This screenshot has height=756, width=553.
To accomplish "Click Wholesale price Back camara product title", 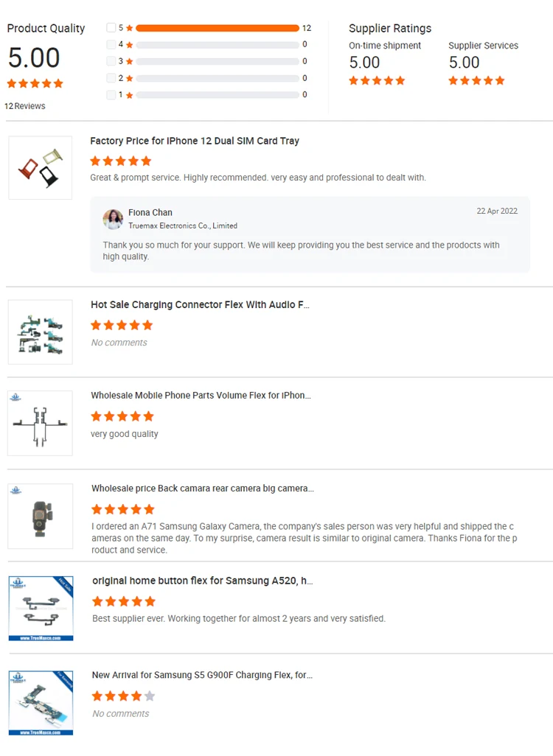I will point(202,488).
